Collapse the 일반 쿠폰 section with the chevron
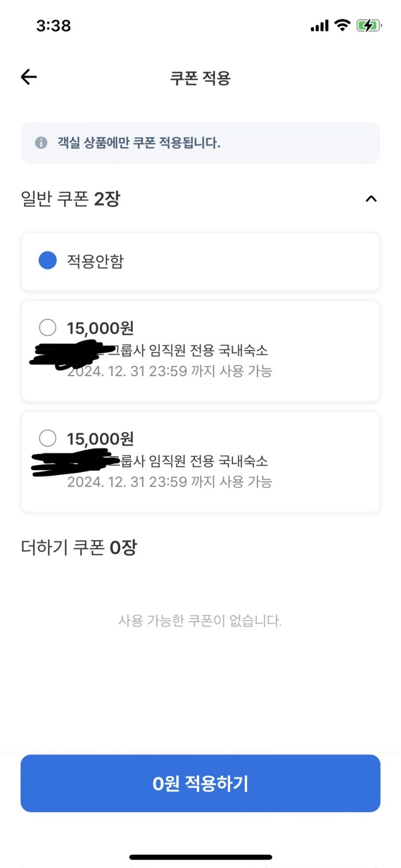 [371, 199]
